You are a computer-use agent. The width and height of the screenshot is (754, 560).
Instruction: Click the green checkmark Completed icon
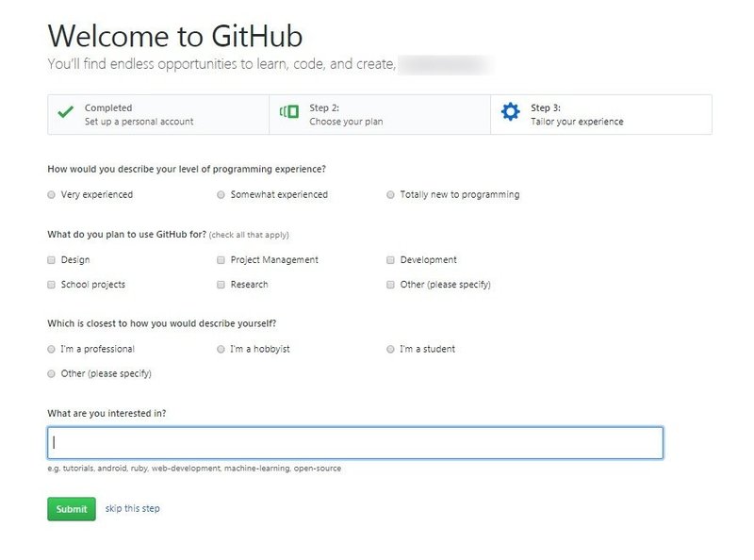coord(65,113)
